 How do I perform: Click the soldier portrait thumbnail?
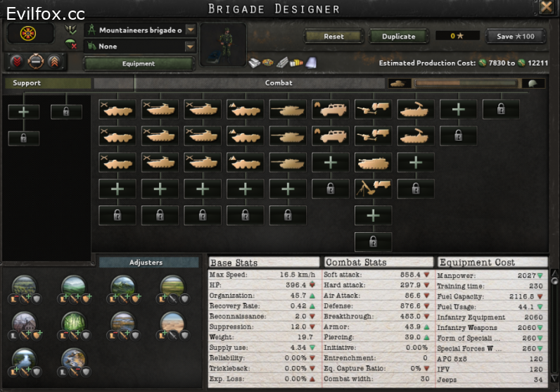(223, 44)
